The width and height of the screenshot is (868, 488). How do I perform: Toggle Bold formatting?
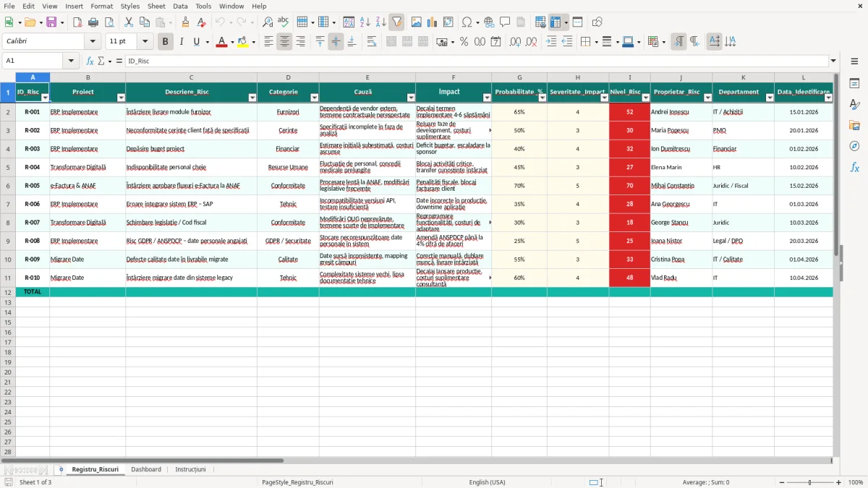(165, 42)
